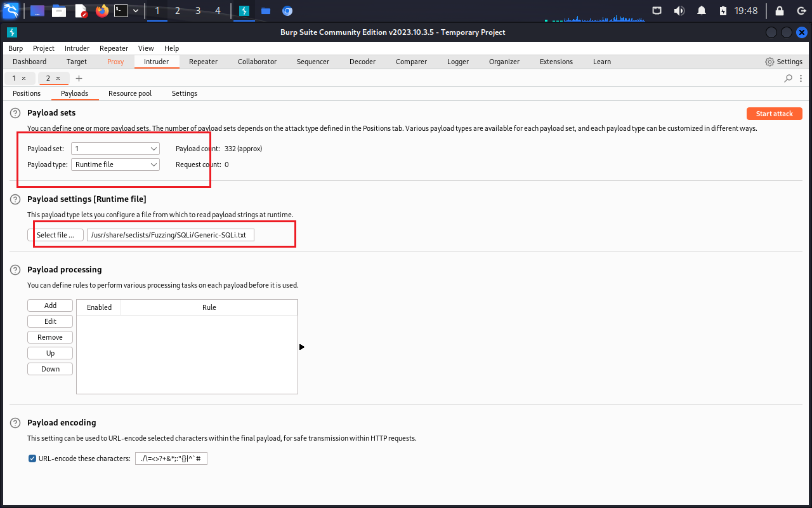This screenshot has width=812, height=508.
Task: Click the battery power indicator
Action: [x=723, y=11]
